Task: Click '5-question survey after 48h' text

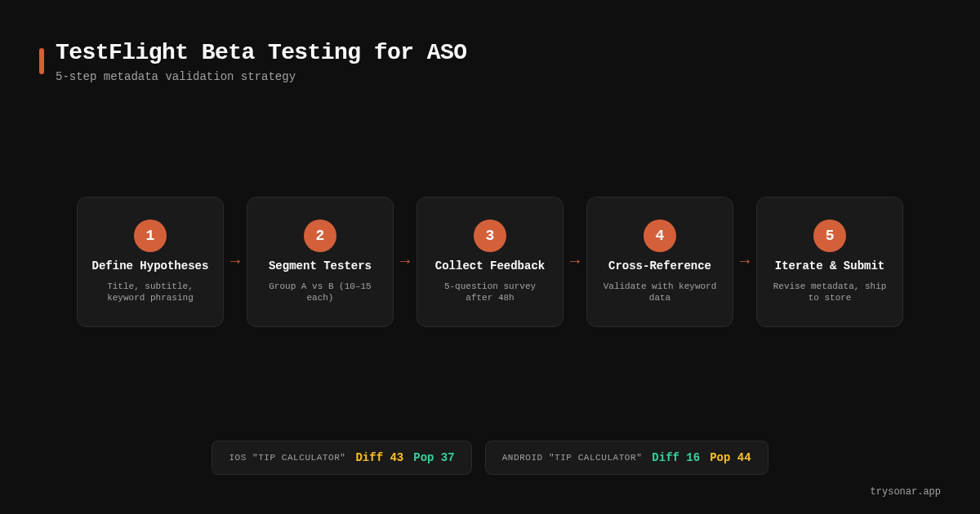Action: tap(490, 292)
